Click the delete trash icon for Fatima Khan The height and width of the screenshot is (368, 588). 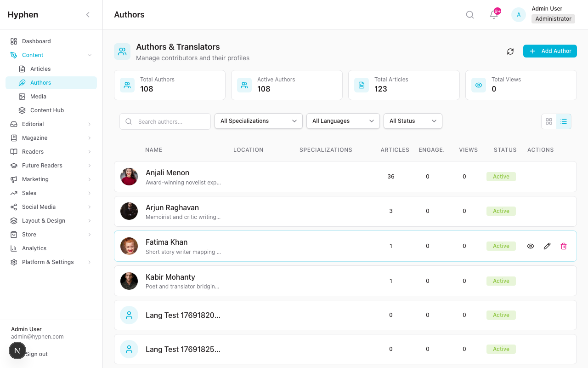(564, 246)
